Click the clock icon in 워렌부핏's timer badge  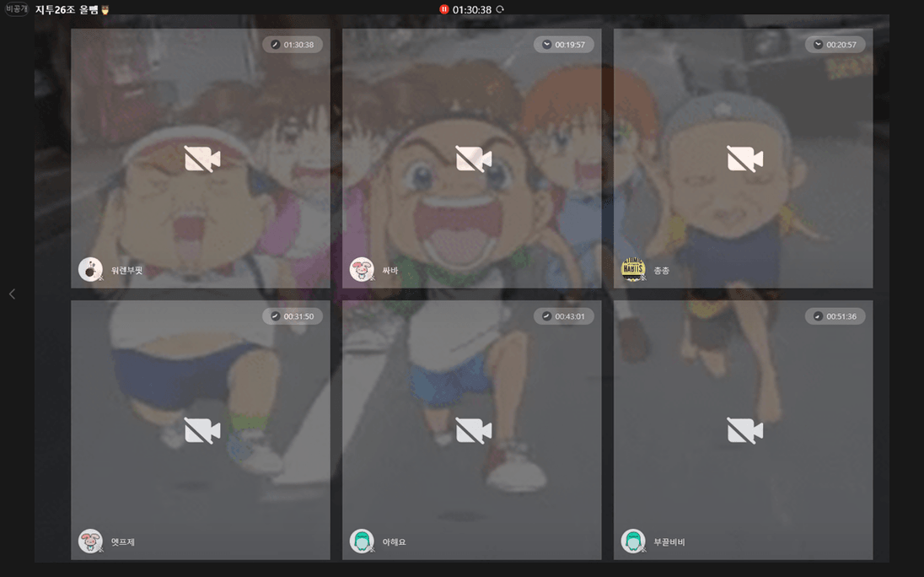click(x=275, y=44)
